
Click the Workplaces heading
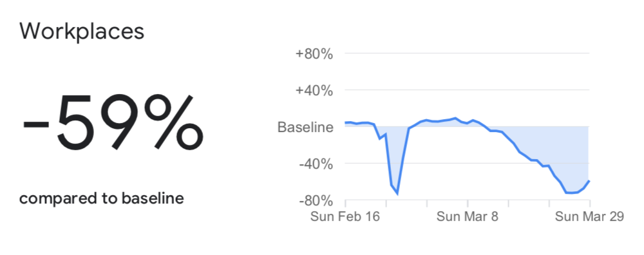click(x=82, y=32)
